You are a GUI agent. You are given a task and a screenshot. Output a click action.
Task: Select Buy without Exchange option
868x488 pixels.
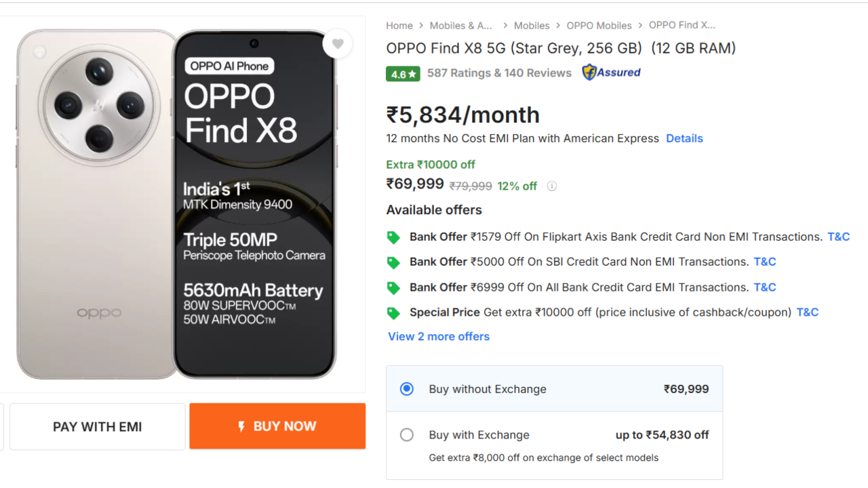tap(407, 389)
